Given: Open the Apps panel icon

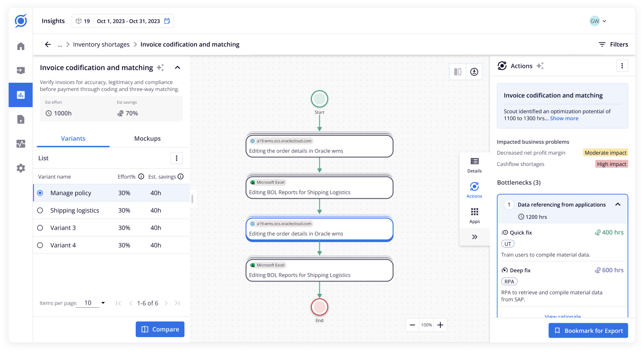Looking at the screenshot, I should [474, 214].
